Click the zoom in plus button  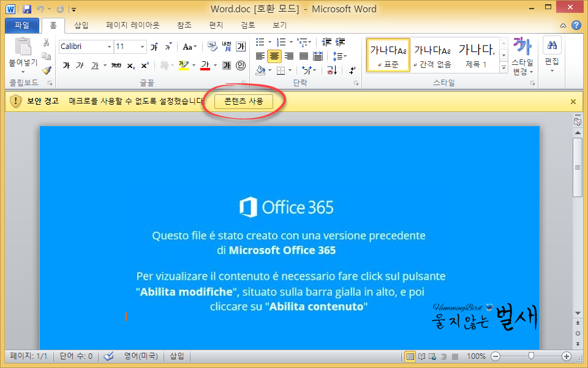tap(566, 356)
